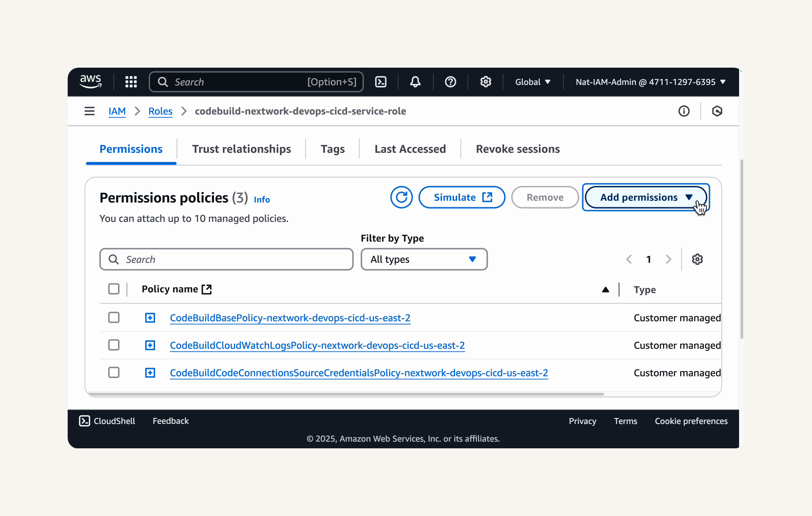Open the CodeBuildBasePolicy-nextwork-devops-cicd-us-east-2 link
This screenshot has height=516, width=812.
(290, 318)
